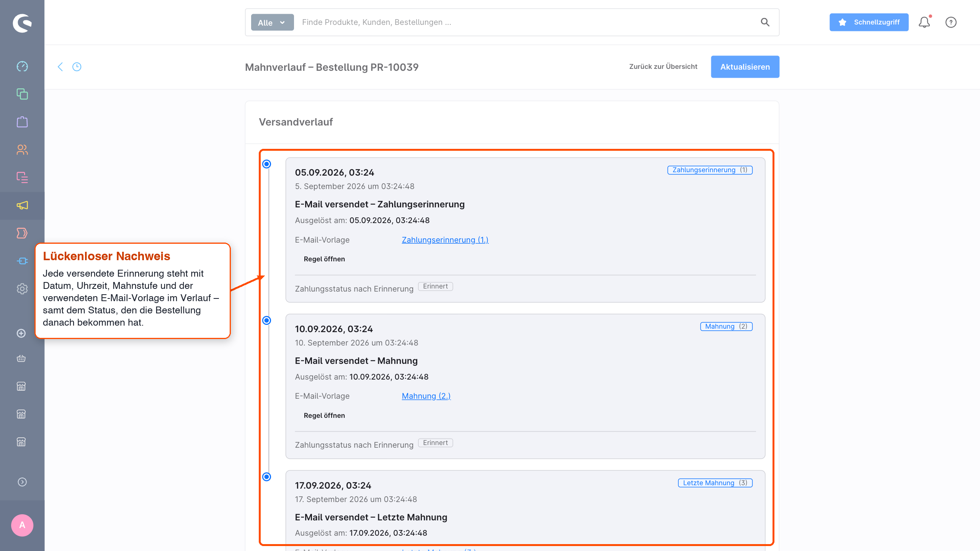980x551 pixels.
Task: Click the title 'Mahnverlauf – Bestellung PR-10039'
Action: tap(332, 67)
